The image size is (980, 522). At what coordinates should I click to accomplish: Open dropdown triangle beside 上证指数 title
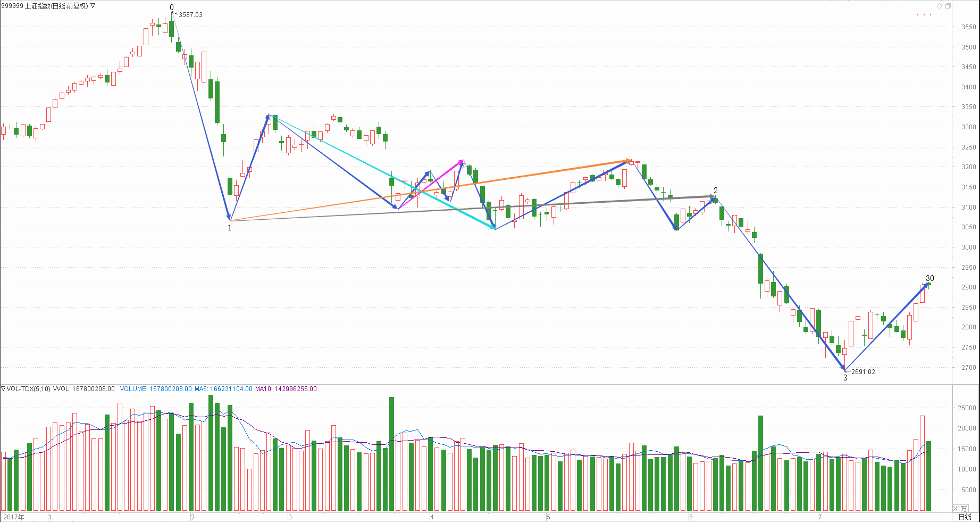click(x=93, y=6)
